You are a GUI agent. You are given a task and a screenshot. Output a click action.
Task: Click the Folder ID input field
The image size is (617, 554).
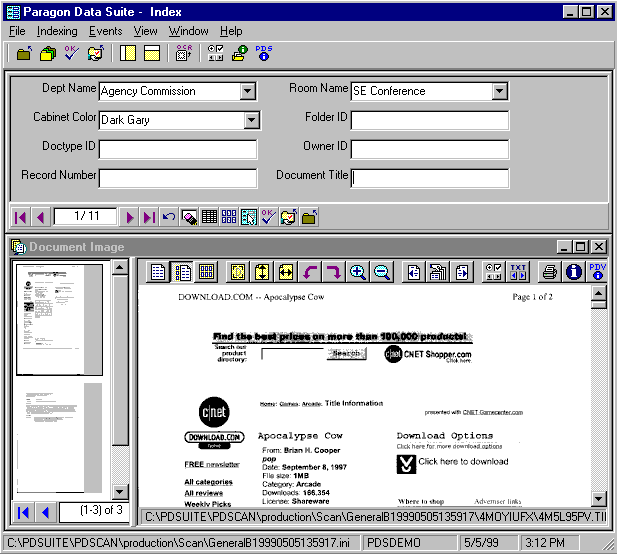point(429,121)
